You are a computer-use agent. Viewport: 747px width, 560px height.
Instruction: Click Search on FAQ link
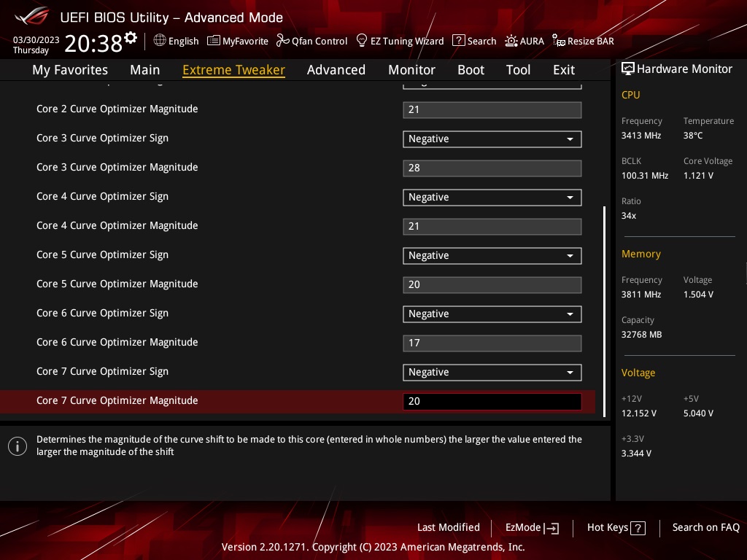705,527
